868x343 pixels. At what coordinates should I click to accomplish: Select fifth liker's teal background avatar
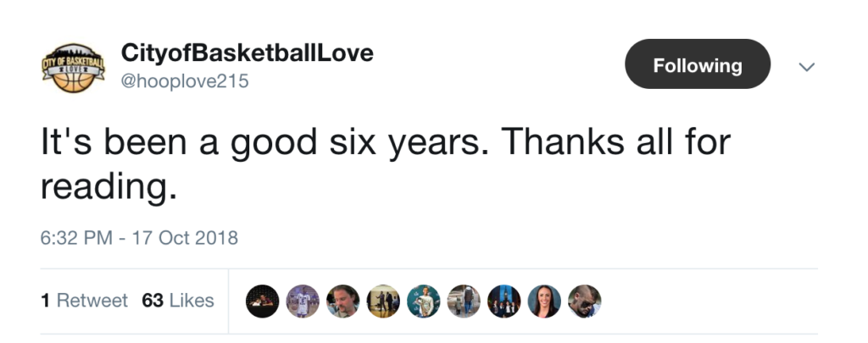(423, 301)
